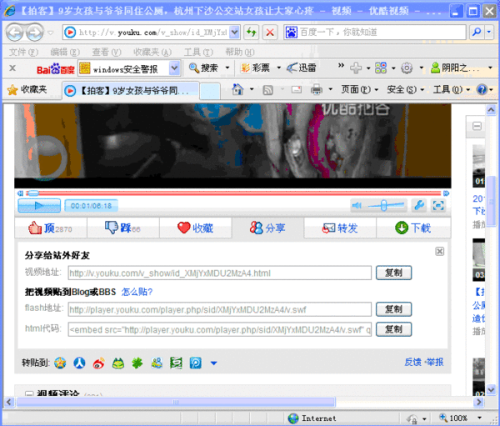Click the vertical scrollbar down arrow
The height and width of the screenshot is (426, 500).
491,389
